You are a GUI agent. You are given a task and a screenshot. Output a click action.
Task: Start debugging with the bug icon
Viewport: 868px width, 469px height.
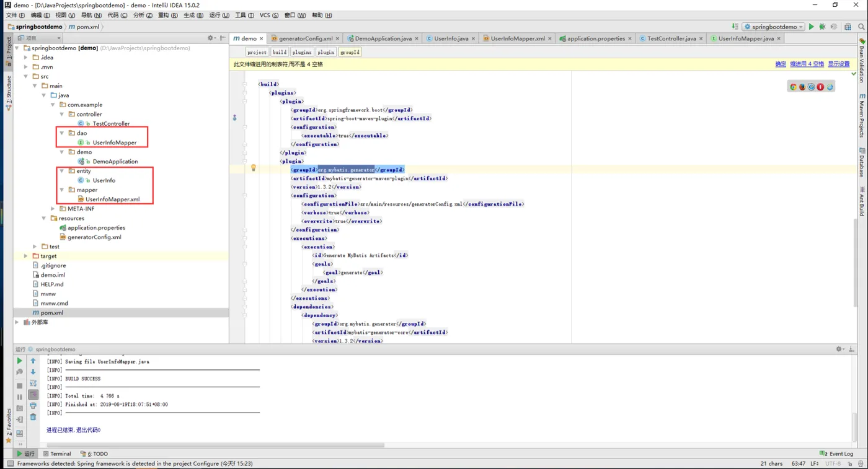click(822, 27)
